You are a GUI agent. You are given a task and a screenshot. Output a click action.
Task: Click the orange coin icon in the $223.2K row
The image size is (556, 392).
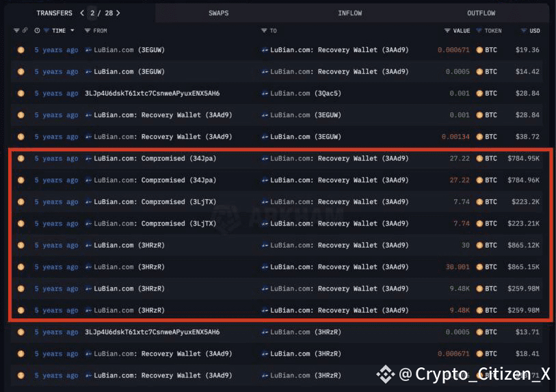[21, 202]
